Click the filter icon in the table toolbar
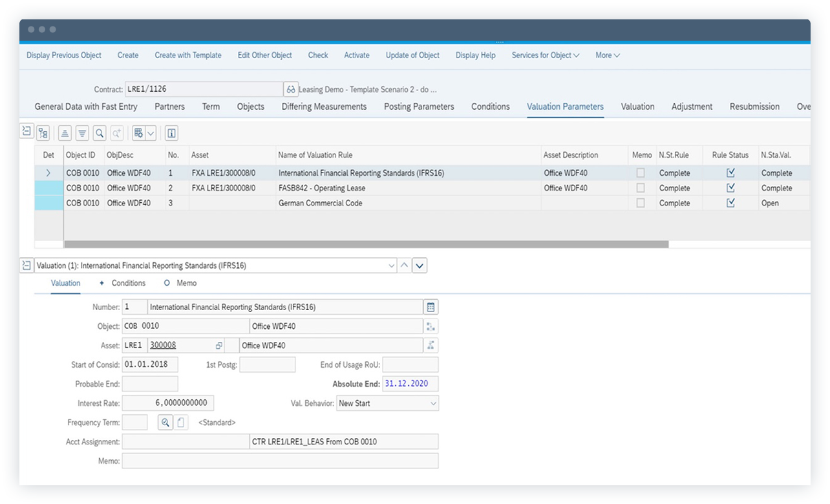Screen dimensions: 830x504 pos(82,132)
